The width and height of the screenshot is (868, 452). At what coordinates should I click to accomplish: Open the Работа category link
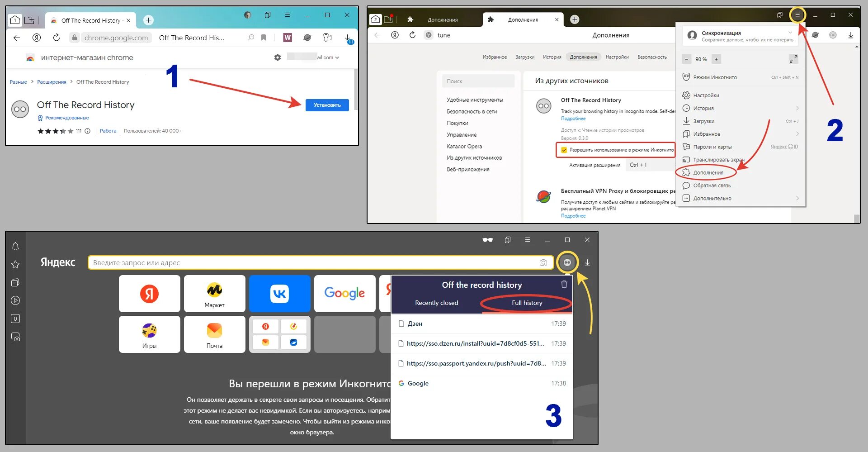click(108, 131)
